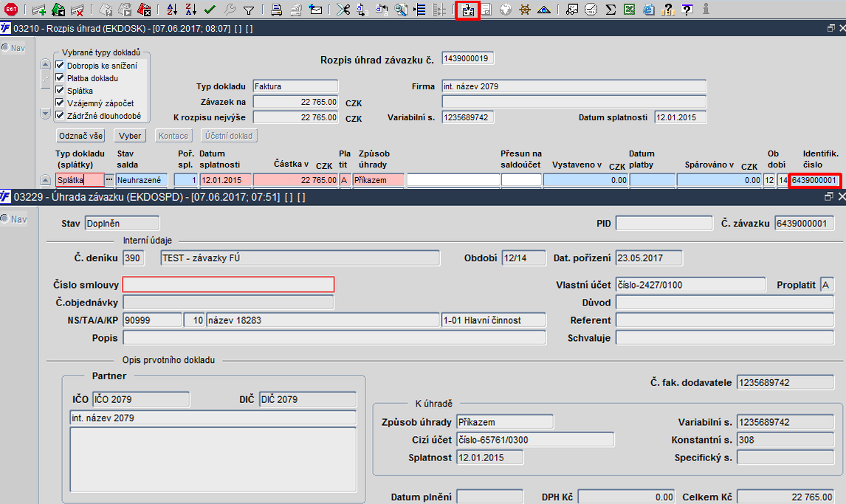Click the Sigma sum icon
The height and width of the screenshot is (504, 846).
(x=611, y=9)
